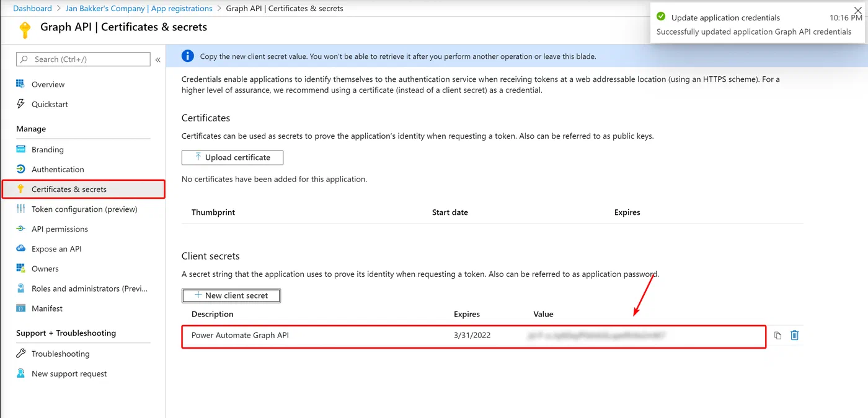Viewport: 868px width, 418px height.
Task: Open Jan Bakker's Company App registrations breadcrumb
Action: [139, 9]
